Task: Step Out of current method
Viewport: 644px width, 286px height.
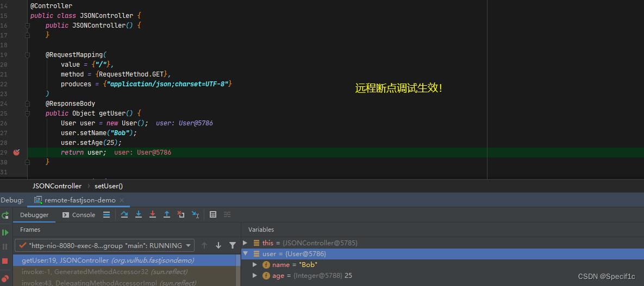Action: pos(167,214)
